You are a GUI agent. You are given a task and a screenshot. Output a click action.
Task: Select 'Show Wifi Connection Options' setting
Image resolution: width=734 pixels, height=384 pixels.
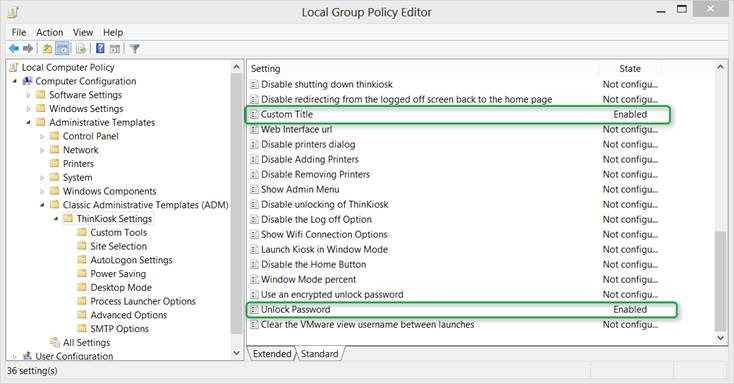point(324,234)
